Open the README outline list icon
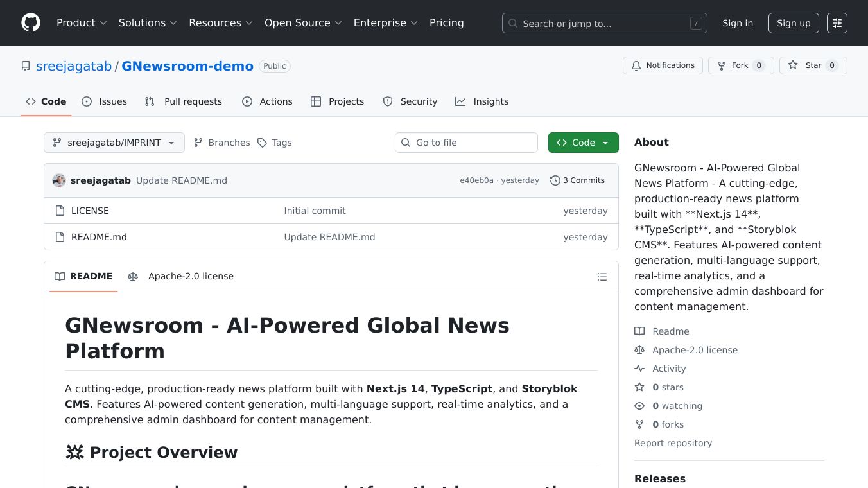Screen dimensions: 868x488 point(602,277)
